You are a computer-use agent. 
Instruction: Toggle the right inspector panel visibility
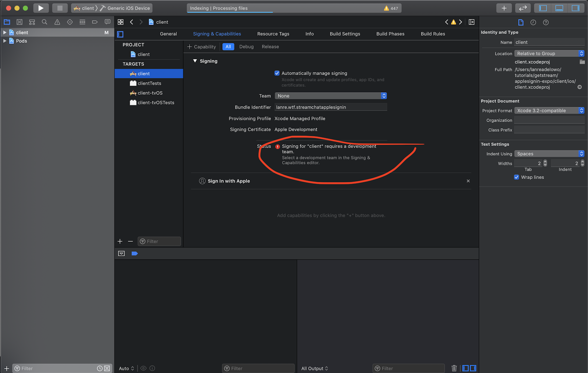(576, 8)
